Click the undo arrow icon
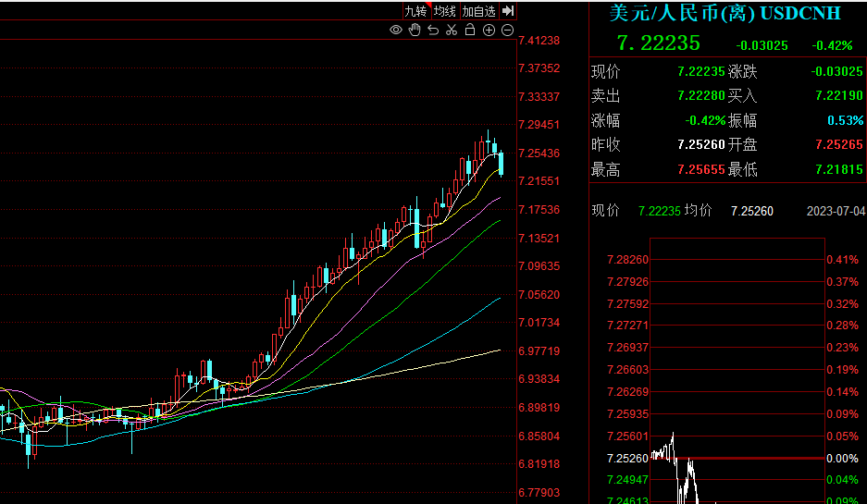The image size is (867, 504). [433, 30]
